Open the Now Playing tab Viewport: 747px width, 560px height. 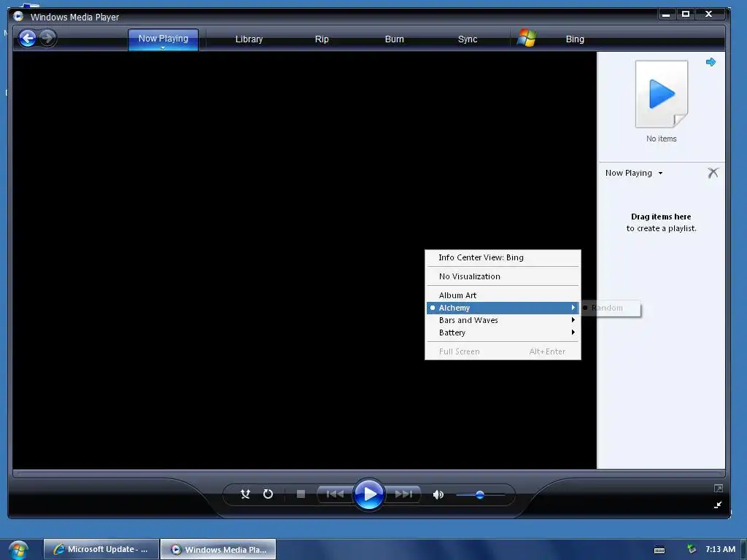tap(163, 39)
